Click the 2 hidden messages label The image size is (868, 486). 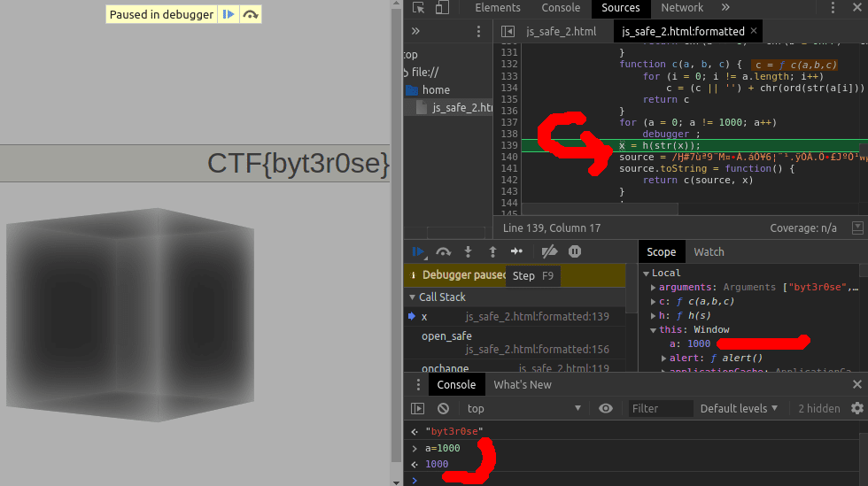(x=818, y=408)
